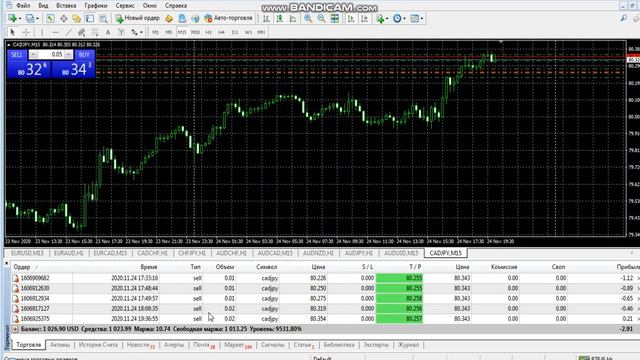This screenshot has width=640, height=360.
Task: Sort orders by Прибыль column header
Action: 628,267
